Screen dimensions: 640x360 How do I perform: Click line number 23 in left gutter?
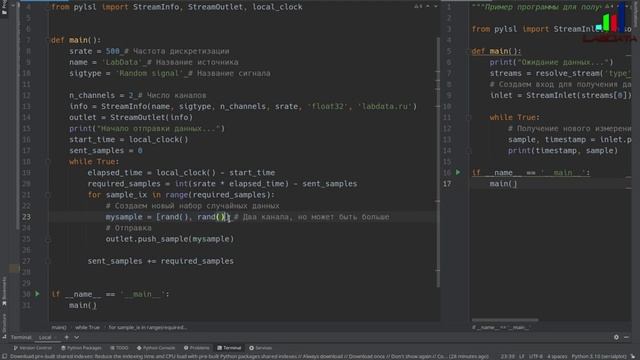[x=27, y=217]
